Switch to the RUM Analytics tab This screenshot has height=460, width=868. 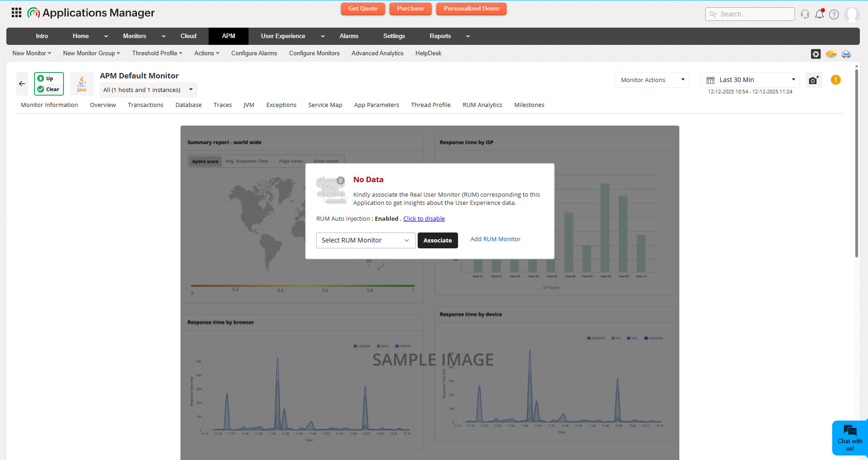(482, 105)
